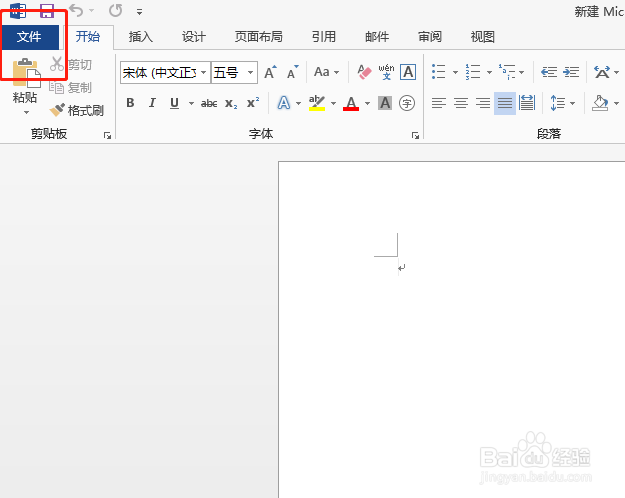Click the 粘贴 (Paste) clipboard icon

pyautogui.click(x=26, y=73)
